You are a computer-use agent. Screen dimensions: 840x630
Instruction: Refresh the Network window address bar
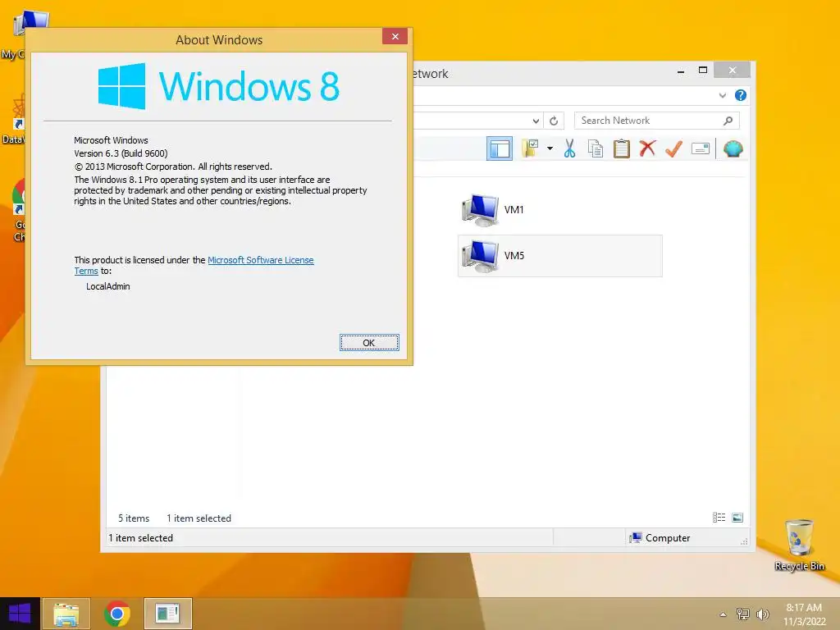554,121
